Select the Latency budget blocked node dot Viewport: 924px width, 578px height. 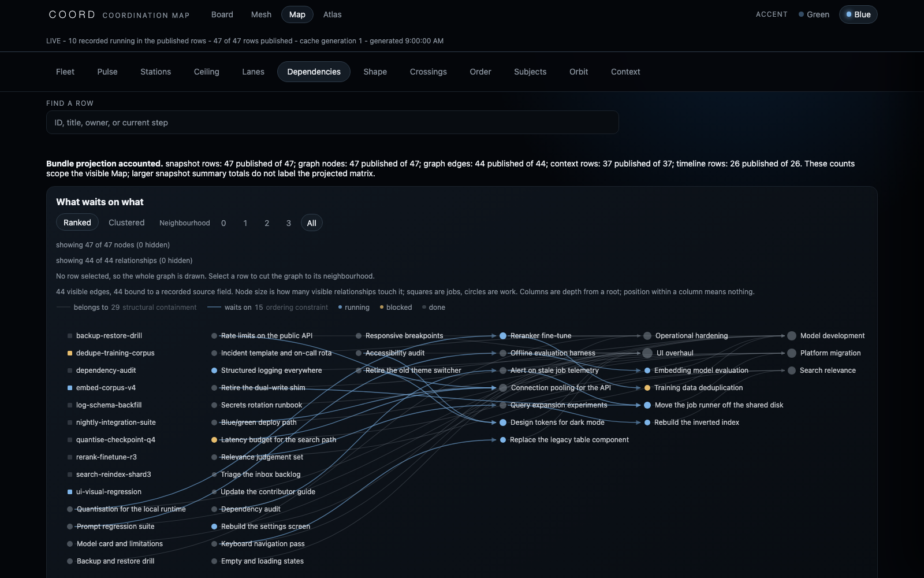coord(214,440)
